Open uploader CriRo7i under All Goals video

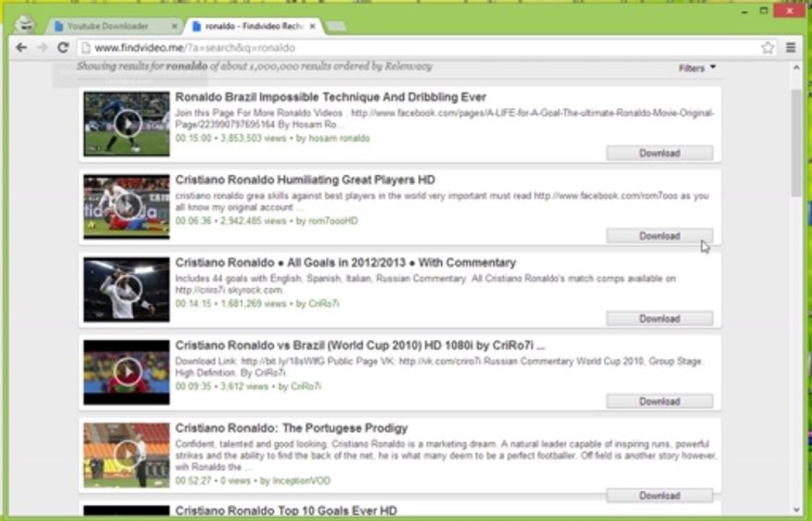pyautogui.click(x=324, y=304)
